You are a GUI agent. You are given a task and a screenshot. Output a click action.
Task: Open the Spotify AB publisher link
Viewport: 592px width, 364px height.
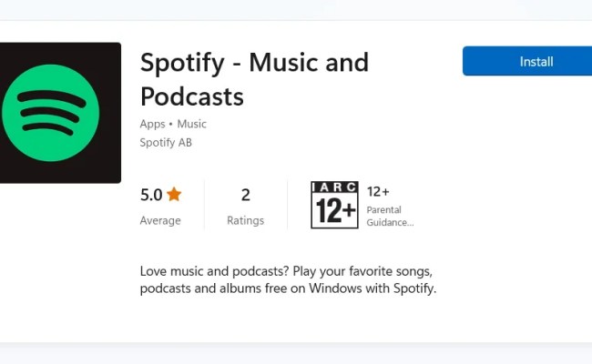(x=166, y=142)
